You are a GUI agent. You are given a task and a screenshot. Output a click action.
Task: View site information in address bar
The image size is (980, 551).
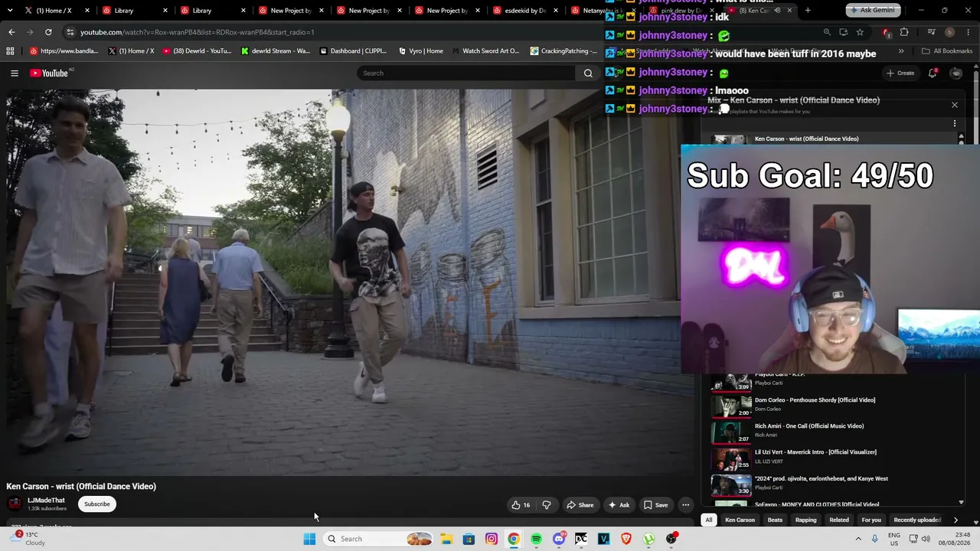(x=70, y=32)
